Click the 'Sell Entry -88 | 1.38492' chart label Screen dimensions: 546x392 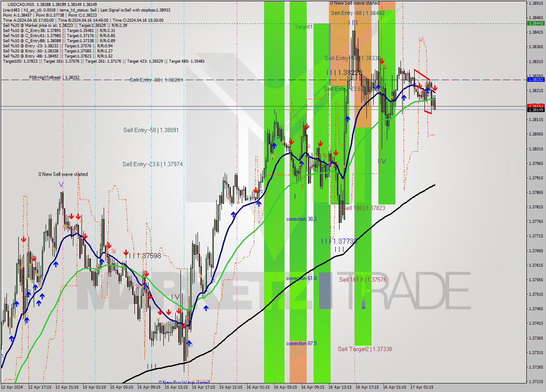tap(358, 13)
